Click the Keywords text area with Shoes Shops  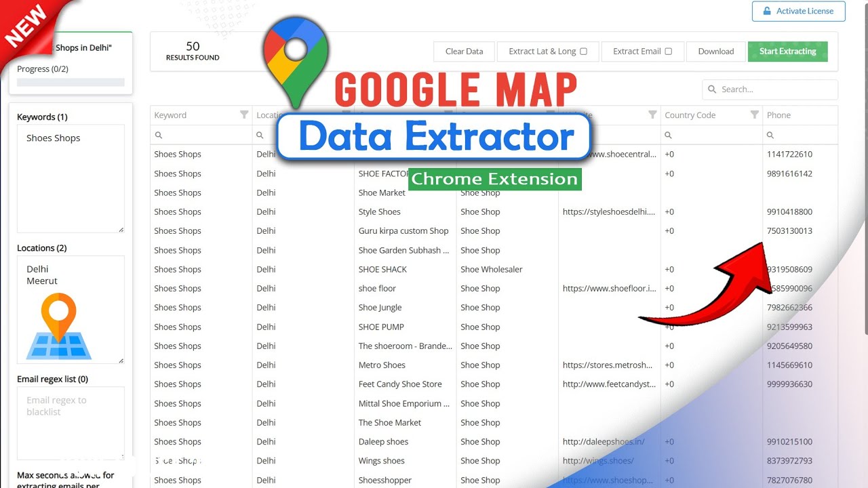[x=71, y=179]
